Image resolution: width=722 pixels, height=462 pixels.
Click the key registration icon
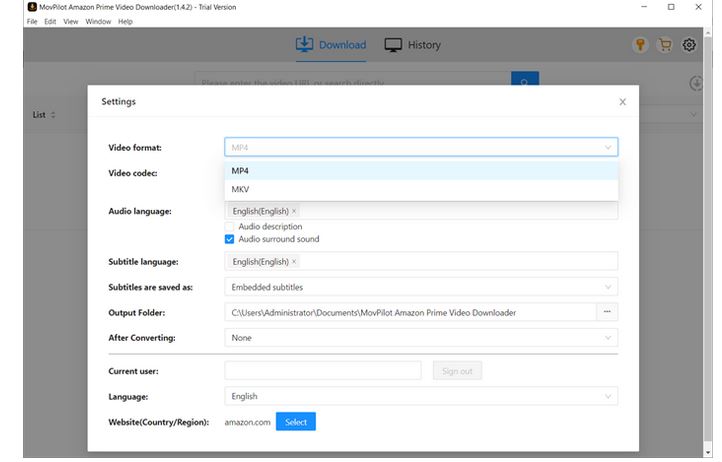point(640,45)
